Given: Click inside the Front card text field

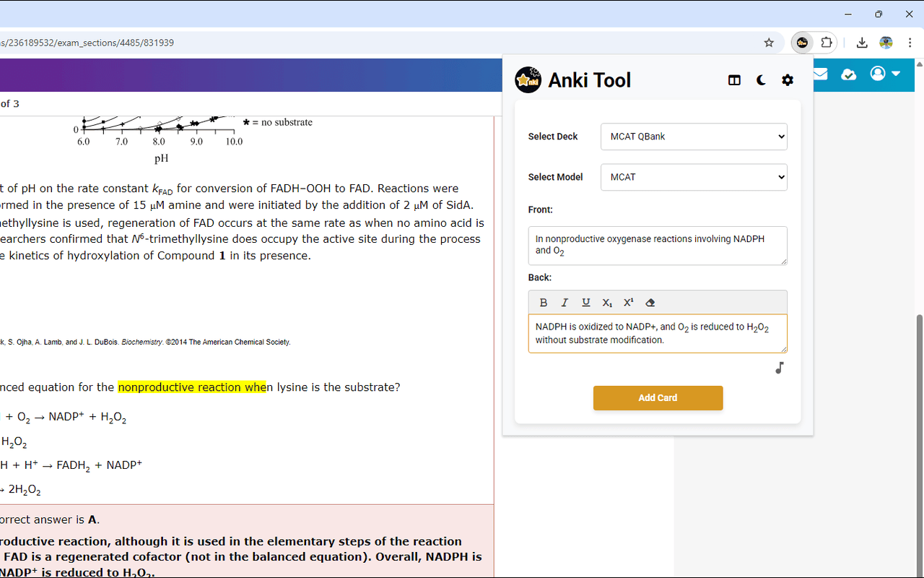Looking at the screenshot, I should (x=657, y=246).
